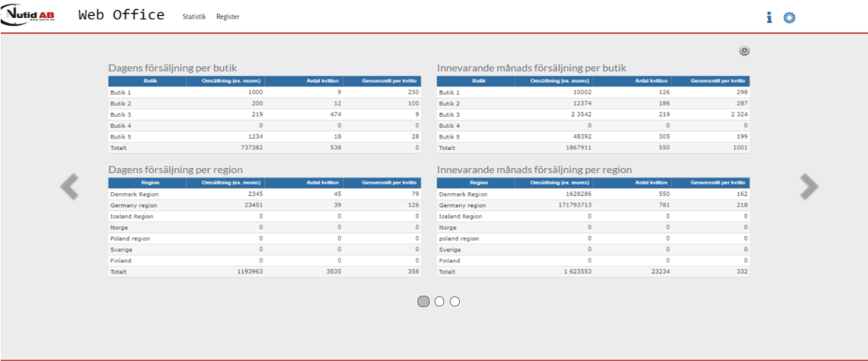Screen dimensions: 868x361
Task: Click the gray dashboard settings gear
Action: (744, 51)
